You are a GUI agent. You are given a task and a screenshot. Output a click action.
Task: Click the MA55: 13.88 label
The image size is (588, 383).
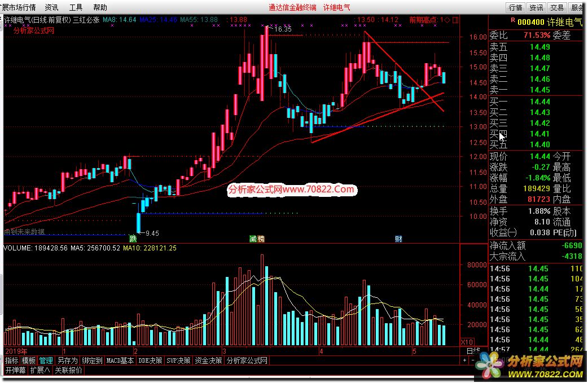coord(199,20)
